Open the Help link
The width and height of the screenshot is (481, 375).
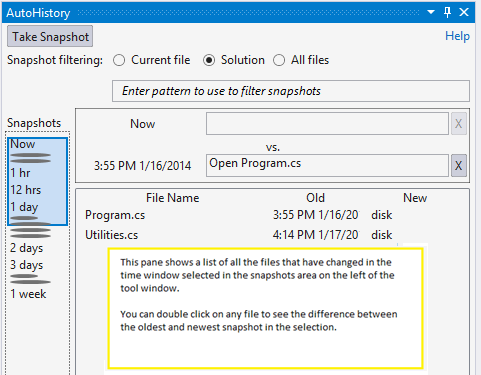tap(457, 36)
